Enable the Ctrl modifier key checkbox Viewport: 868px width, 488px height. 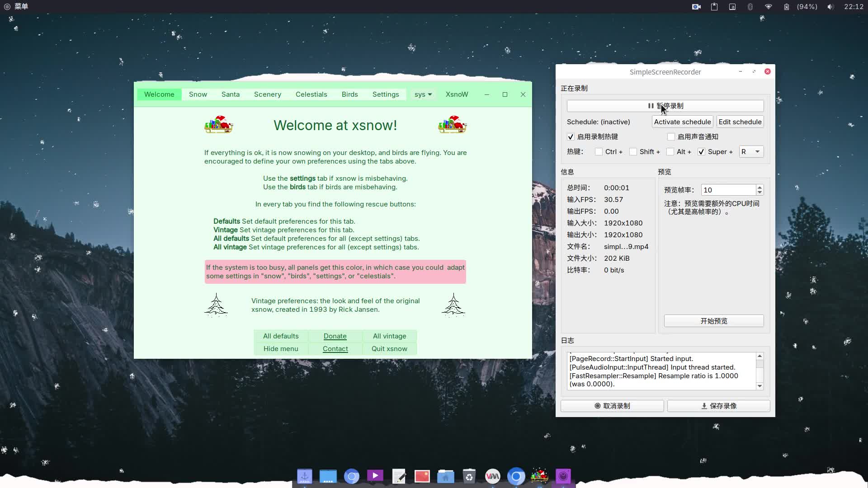point(599,151)
